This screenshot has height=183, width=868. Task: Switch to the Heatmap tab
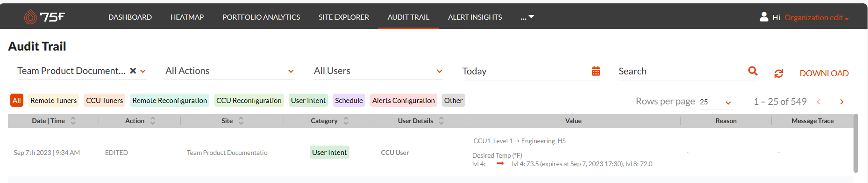pyautogui.click(x=187, y=17)
